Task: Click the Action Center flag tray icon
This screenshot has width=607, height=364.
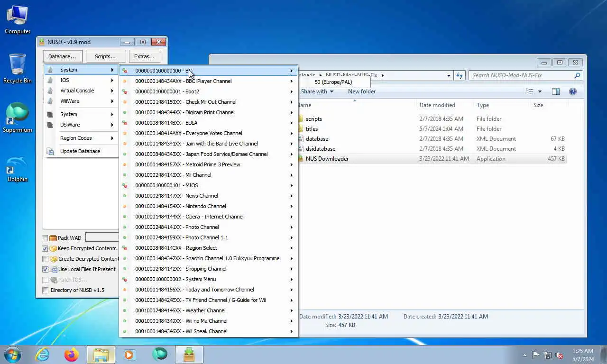Action: [536, 355]
